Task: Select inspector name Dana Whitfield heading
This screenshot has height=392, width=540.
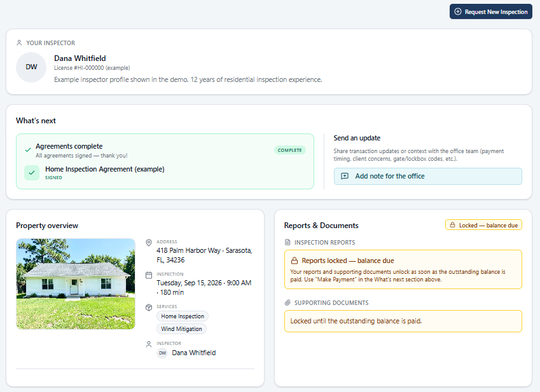Action: pos(80,58)
